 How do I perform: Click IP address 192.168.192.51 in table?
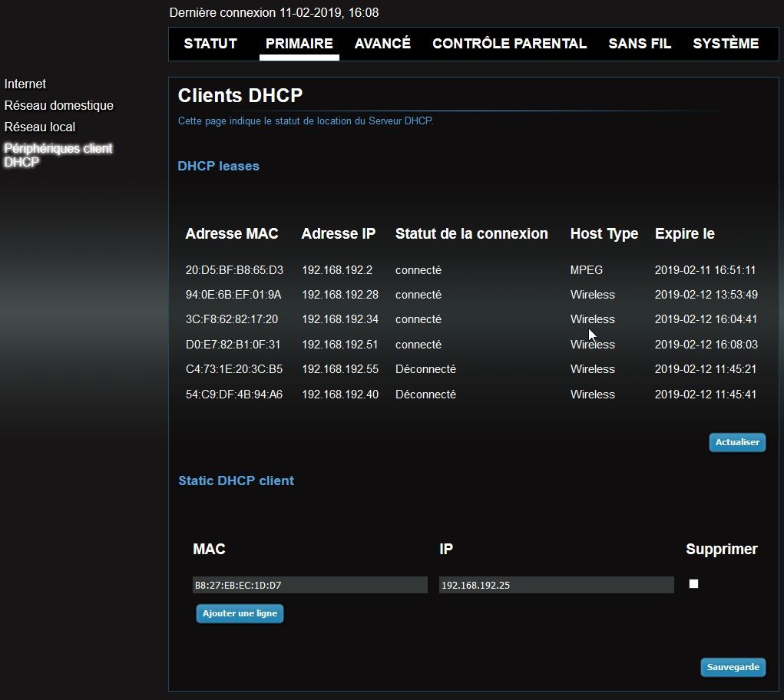[x=339, y=345]
